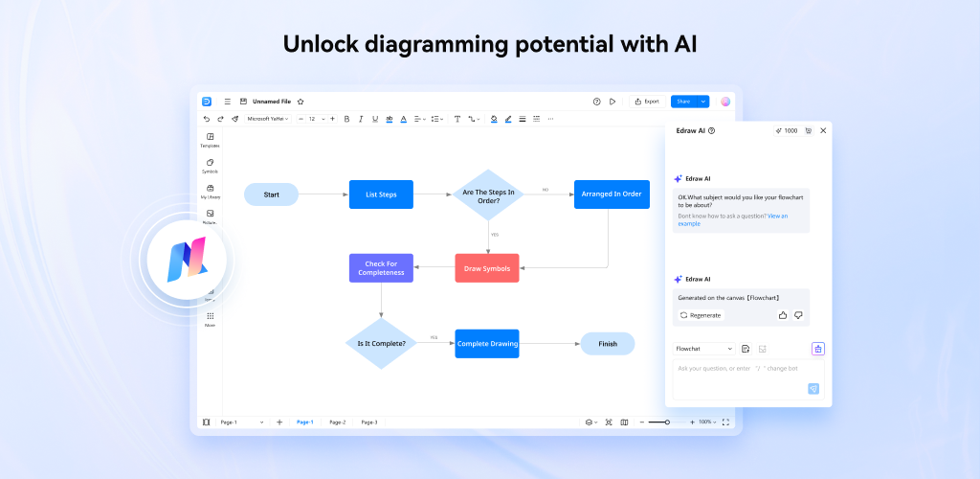980x479 pixels.
Task: Open the layers dropdown in status bar
Action: click(x=591, y=422)
